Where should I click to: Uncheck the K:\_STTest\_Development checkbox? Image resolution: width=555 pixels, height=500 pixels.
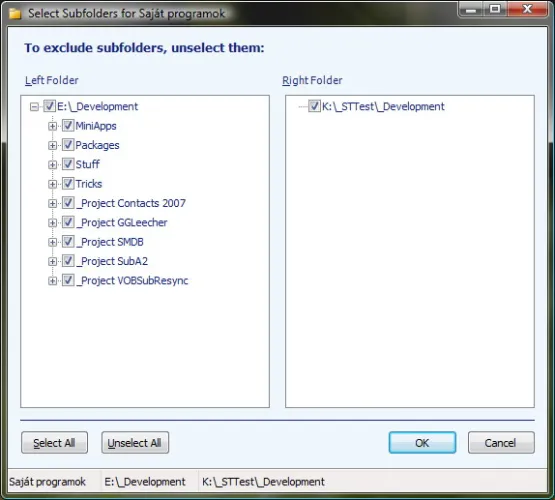(x=314, y=106)
